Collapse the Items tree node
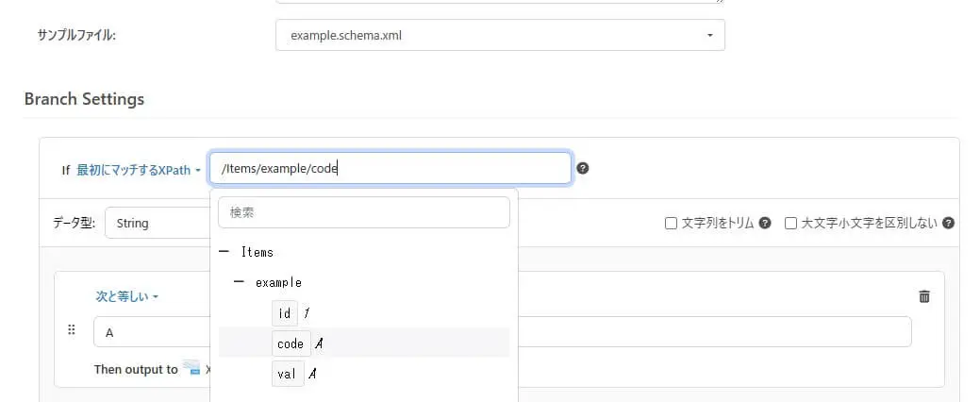980x402 pixels. click(224, 252)
